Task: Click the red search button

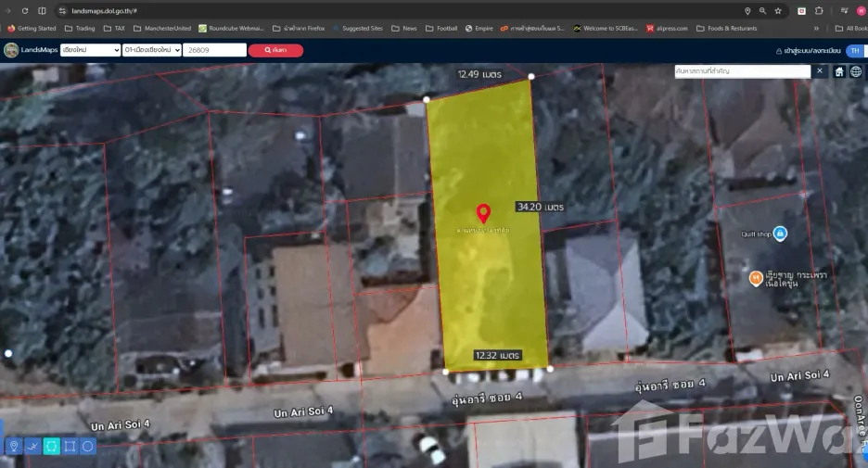Action: [x=275, y=50]
